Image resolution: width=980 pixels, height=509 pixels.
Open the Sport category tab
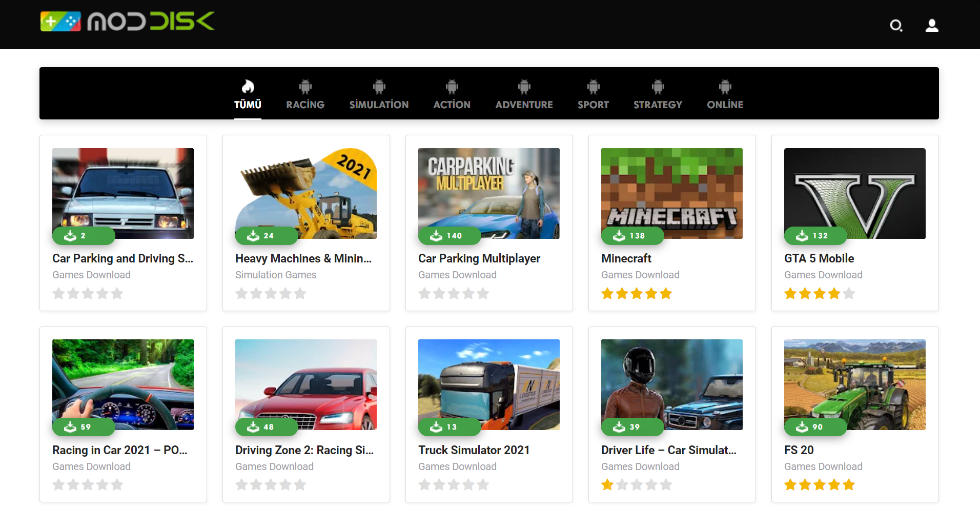click(x=593, y=105)
